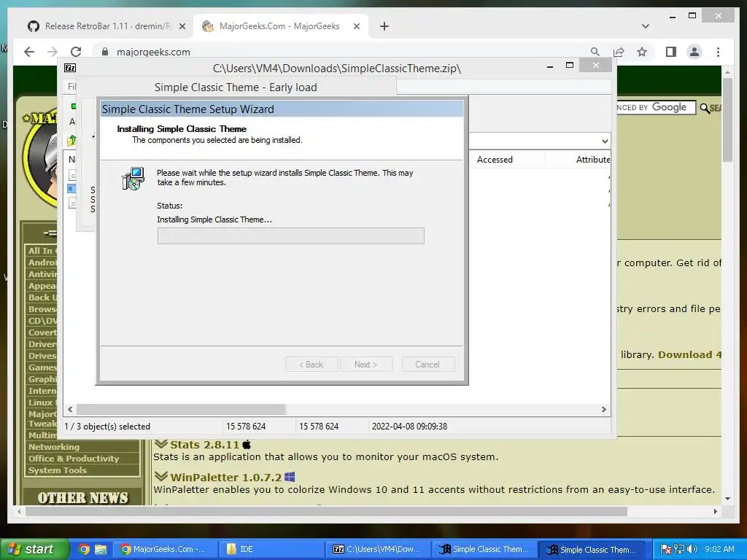This screenshot has height=560, width=747.
Task: Click the installer disc-and-computer icon
Action: 133,179
